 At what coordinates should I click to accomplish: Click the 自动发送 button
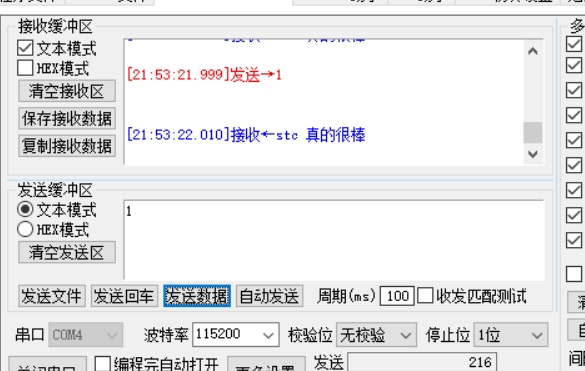(269, 296)
